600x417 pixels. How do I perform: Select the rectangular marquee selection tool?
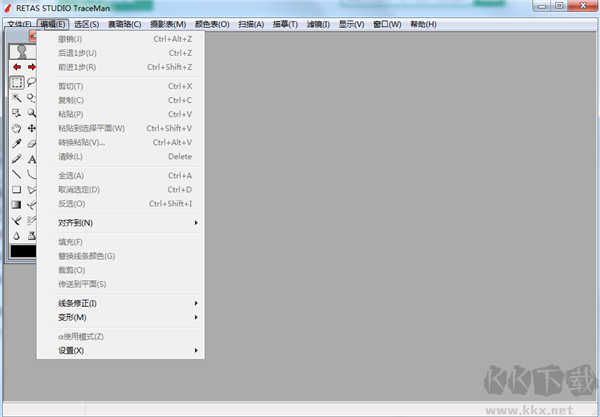click(x=16, y=82)
